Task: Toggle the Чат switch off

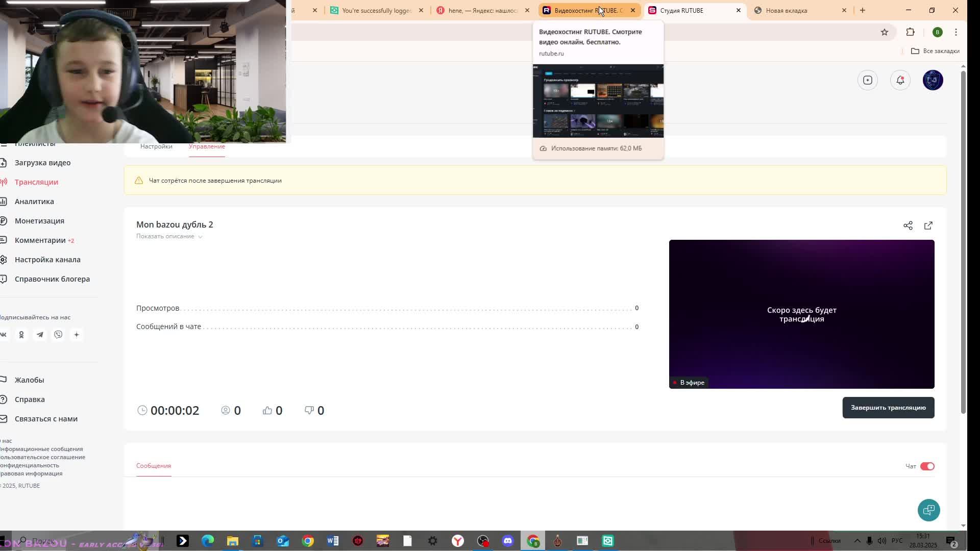Action: coord(927,466)
